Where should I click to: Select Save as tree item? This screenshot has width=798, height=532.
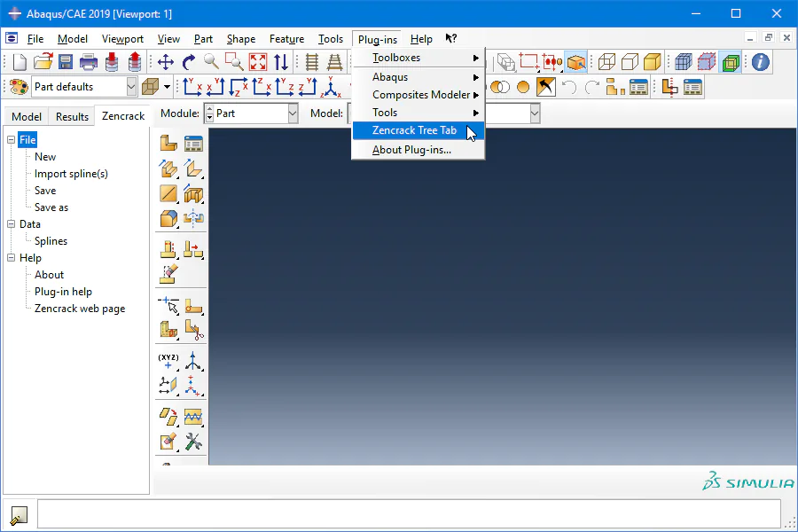click(x=51, y=207)
